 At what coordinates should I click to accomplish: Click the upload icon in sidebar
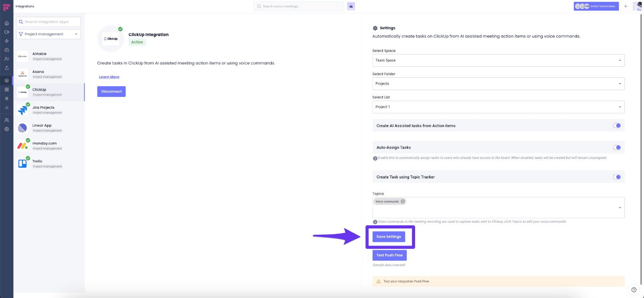coord(6,68)
